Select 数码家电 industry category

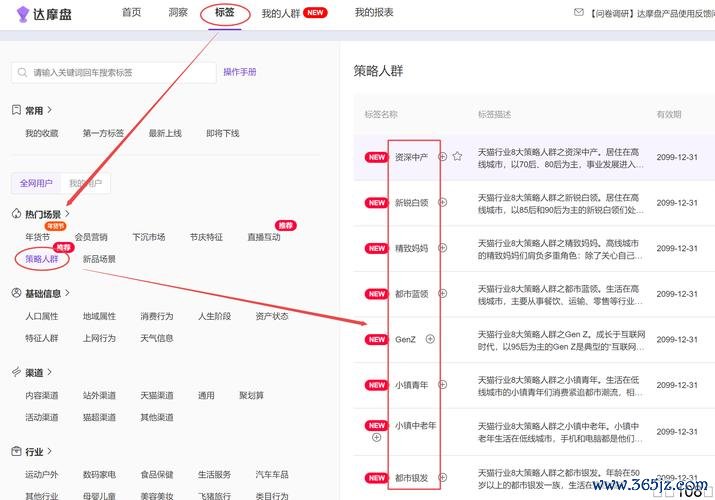(99, 474)
